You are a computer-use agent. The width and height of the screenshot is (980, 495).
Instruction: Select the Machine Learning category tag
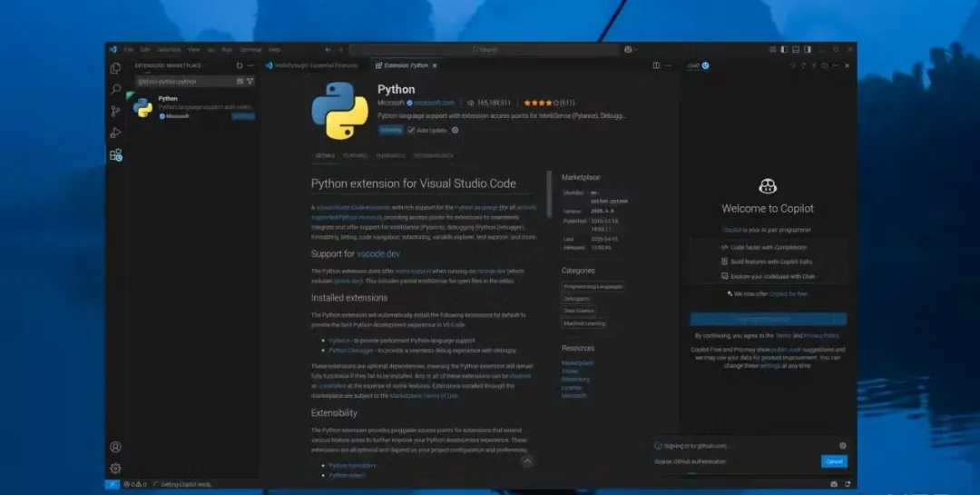pyautogui.click(x=584, y=323)
